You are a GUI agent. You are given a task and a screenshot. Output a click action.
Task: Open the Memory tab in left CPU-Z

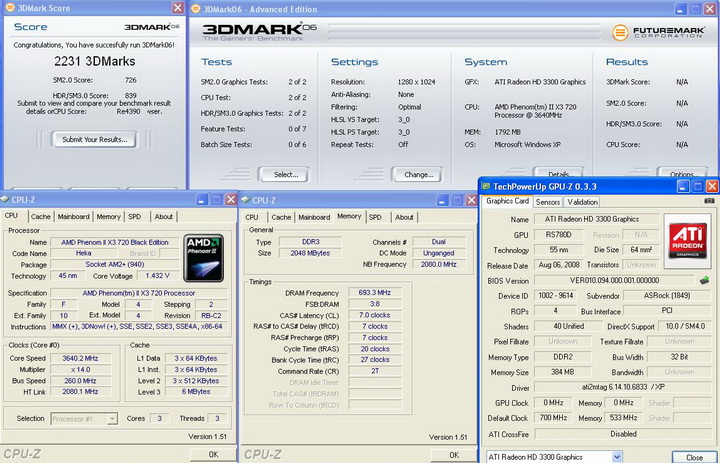(x=108, y=216)
